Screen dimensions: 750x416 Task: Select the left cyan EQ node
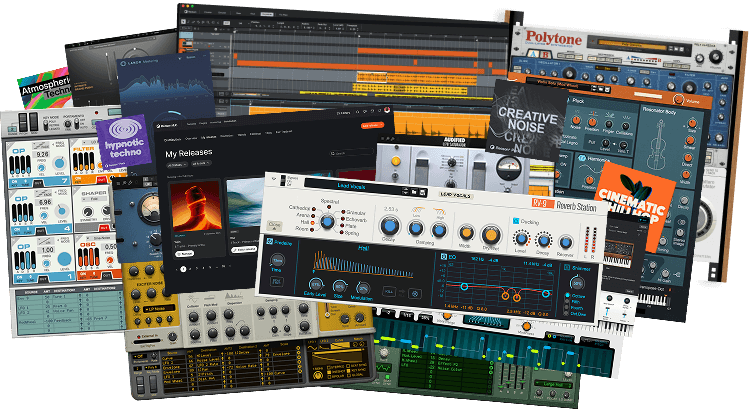tap(464, 287)
